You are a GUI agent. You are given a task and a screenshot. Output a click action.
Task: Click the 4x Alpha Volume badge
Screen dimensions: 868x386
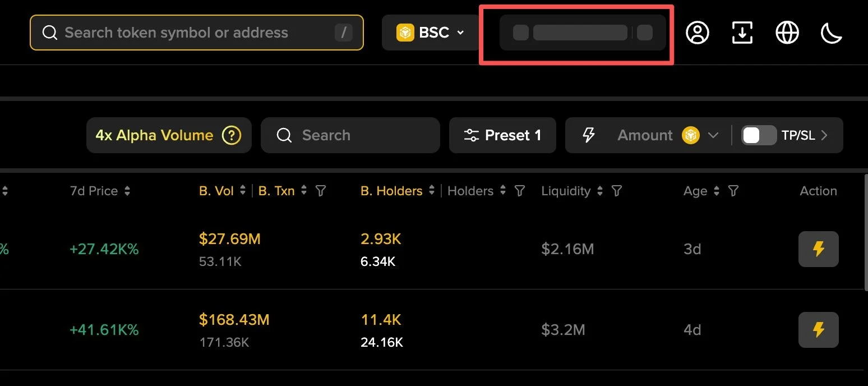[x=154, y=135]
